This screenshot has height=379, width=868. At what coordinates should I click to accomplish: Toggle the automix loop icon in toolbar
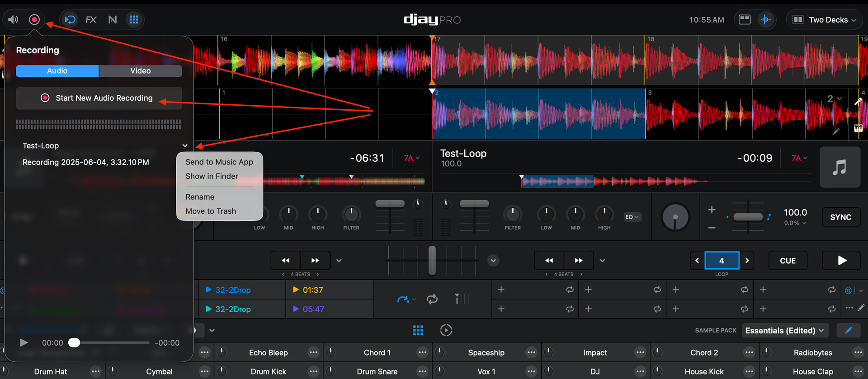70,19
